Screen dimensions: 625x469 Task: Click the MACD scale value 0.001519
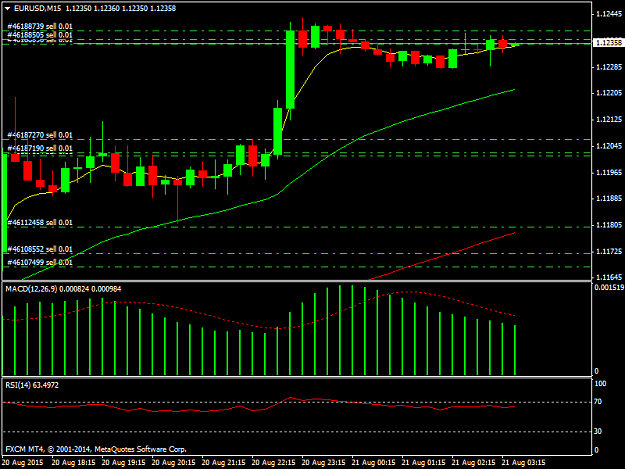coord(609,287)
